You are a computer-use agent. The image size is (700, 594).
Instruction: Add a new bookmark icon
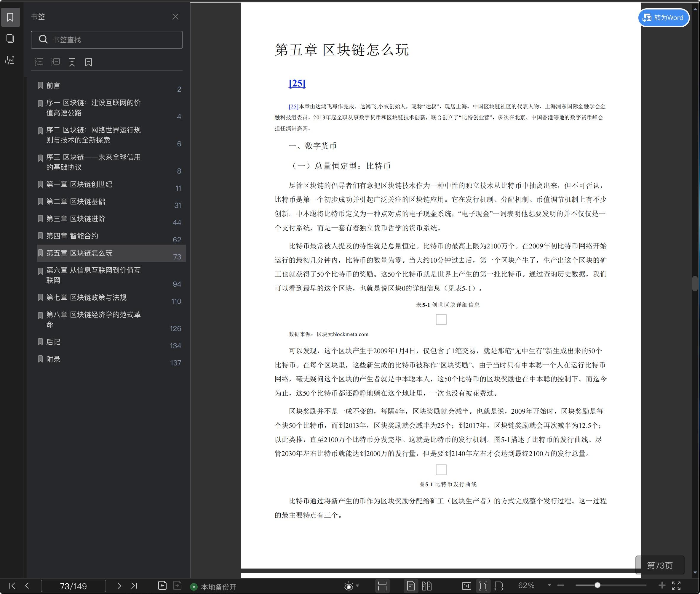72,62
